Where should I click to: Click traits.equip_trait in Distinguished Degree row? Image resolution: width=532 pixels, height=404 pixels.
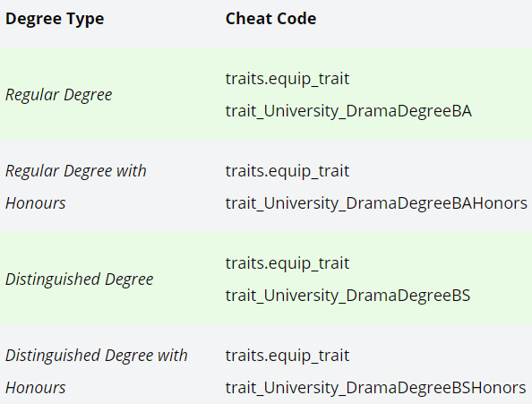(x=287, y=263)
